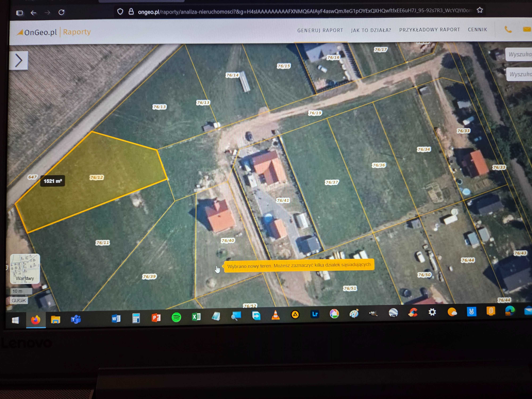Go back with the browser back arrow

pyautogui.click(x=33, y=13)
